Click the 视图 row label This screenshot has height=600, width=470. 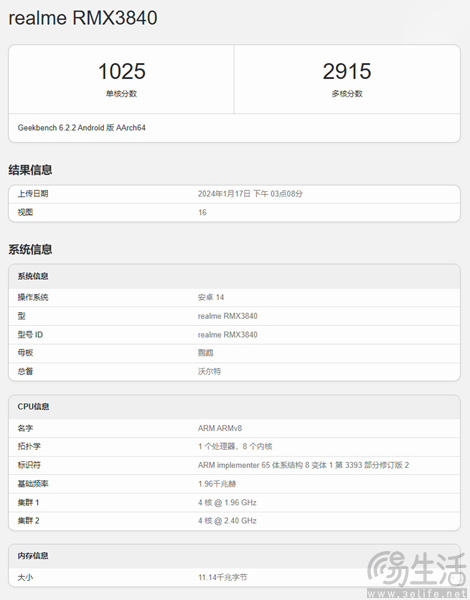pyautogui.click(x=25, y=212)
